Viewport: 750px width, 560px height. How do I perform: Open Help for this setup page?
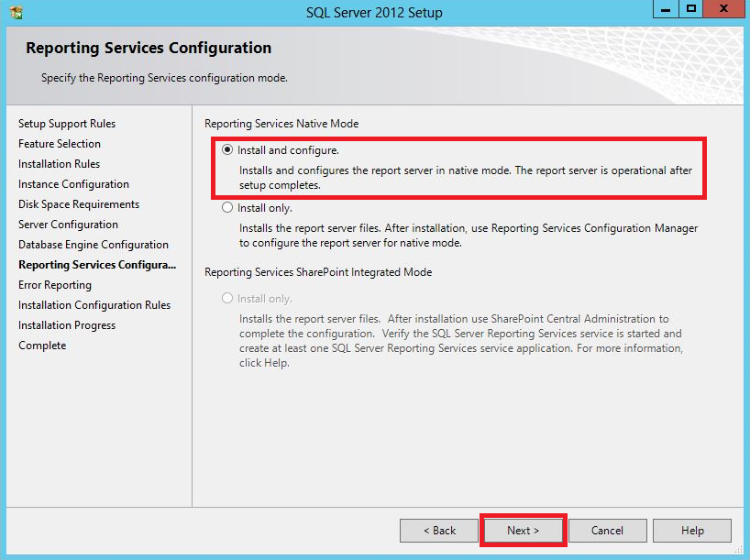coord(692,531)
